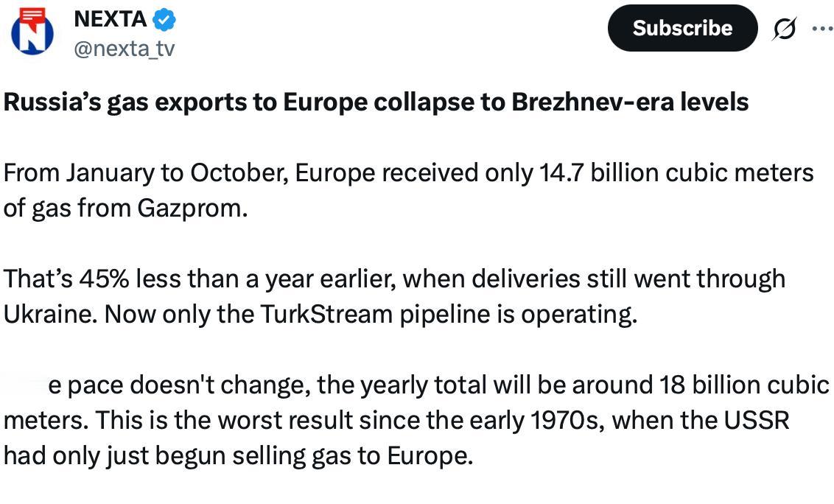This screenshot has width=834, height=504.
Task: Click the blue verified badge
Action: point(164,19)
